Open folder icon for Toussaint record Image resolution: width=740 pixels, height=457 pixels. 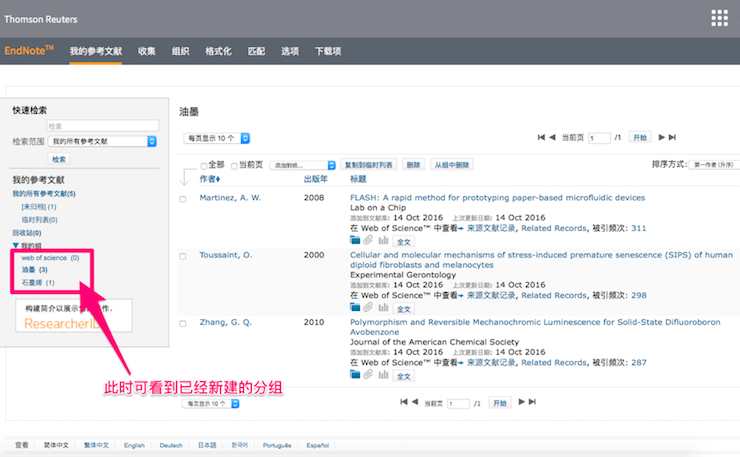pos(355,307)
